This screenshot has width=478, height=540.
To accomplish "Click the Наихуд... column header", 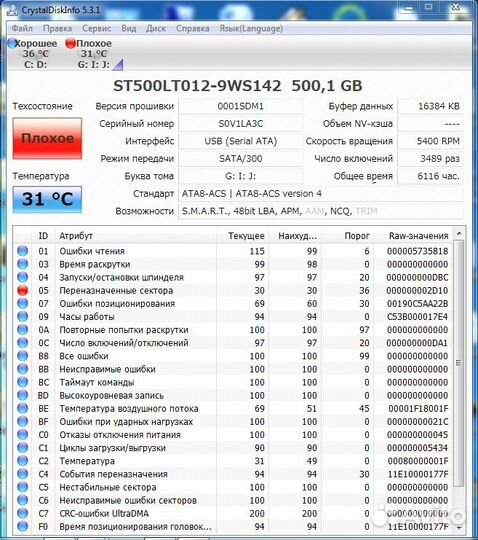I will click(x=295, y=236).
